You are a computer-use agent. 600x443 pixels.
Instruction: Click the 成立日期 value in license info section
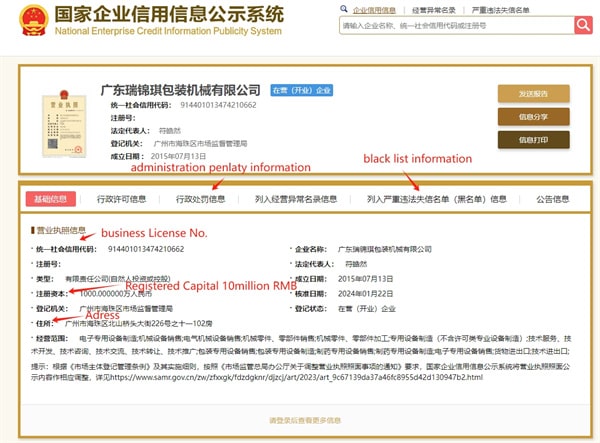pyautogui.click(x=365, y=279)
